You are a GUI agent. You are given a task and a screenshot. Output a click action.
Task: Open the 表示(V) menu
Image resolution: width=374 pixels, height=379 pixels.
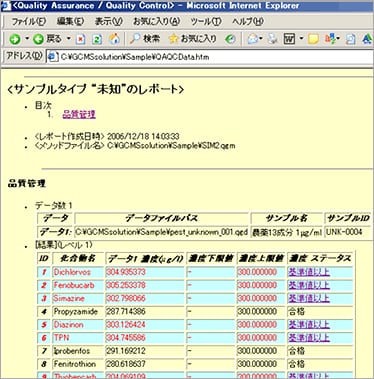[x=109, y=22]
